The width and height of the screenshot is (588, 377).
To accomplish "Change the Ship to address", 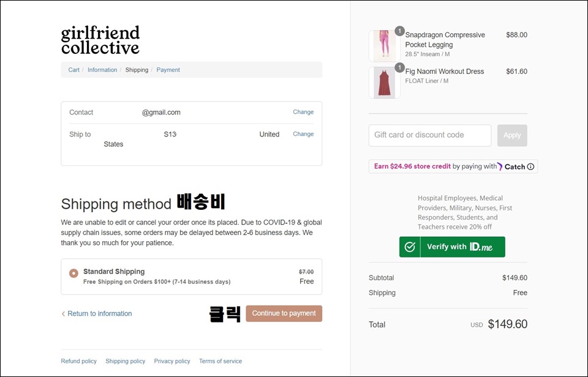I will [x=303, y=134].
